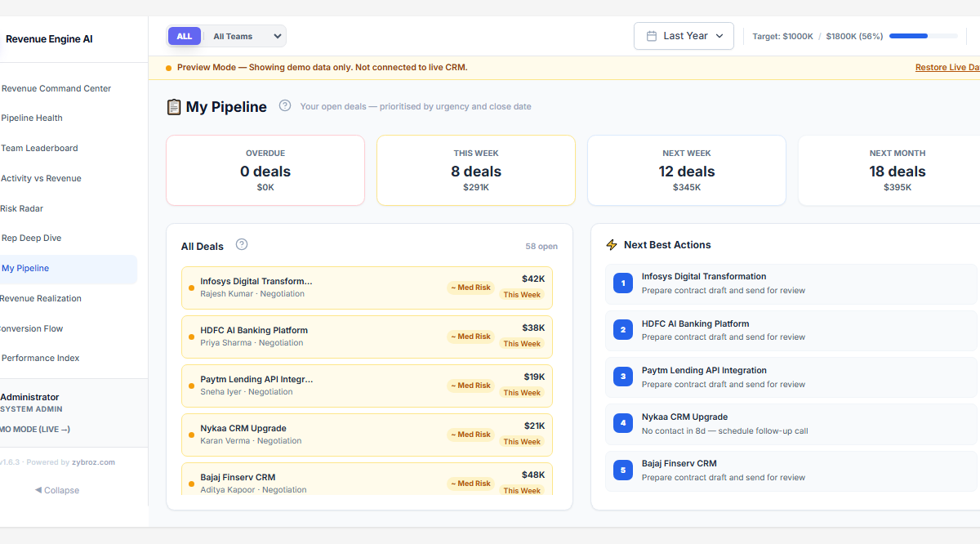The width and height of the screenshot is (980, 544).
Task: Select Infosys Digital Transformation next best action
Action: click(791, 283)
